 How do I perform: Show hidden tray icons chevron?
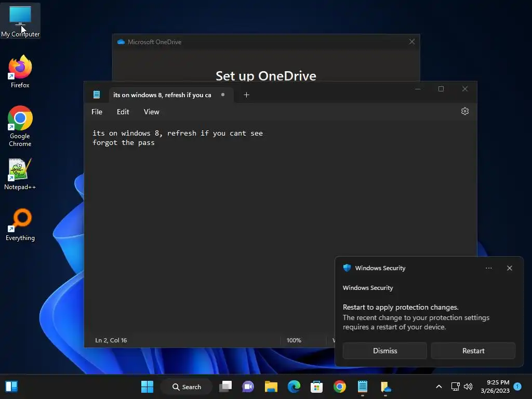click(438, 387)
